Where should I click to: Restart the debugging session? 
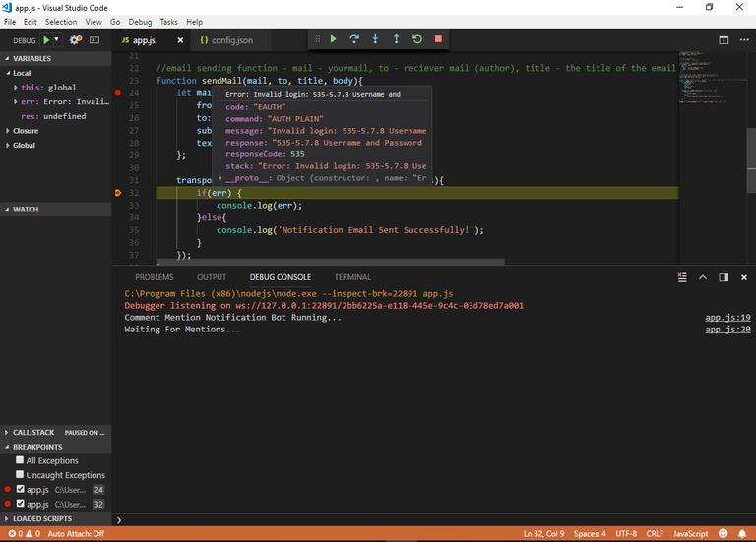417,39
